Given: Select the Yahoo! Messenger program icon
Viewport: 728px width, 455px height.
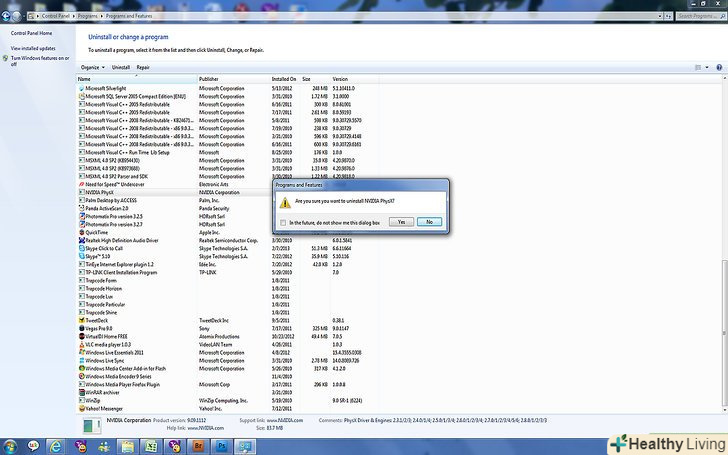Looking at the screenshot, I should pos(82,408).
